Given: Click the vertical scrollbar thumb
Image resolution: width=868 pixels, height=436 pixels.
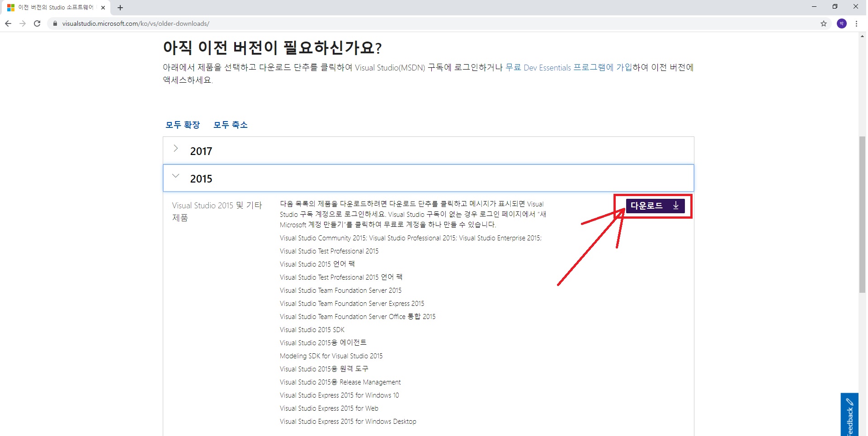Looking at the screenshot, I should click(x=862, y=215).
